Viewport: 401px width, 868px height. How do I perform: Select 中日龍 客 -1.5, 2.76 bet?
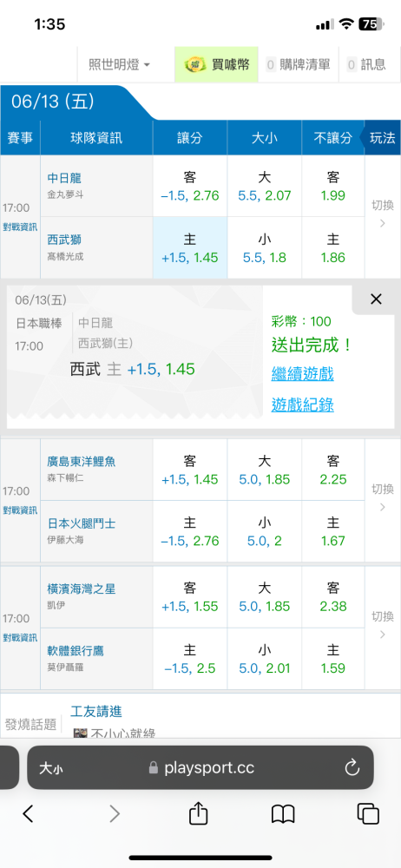pos(190,186)
